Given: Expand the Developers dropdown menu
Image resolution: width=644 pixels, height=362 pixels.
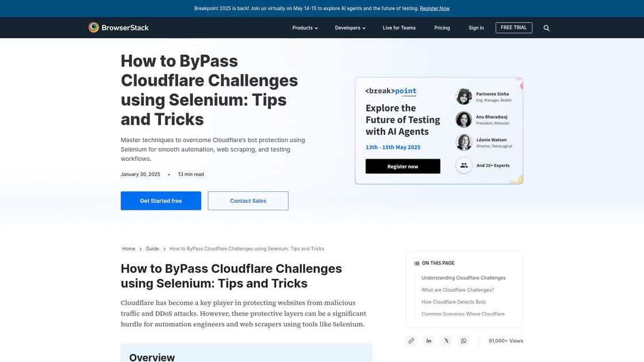Looking at the screenshot, I should pos(350,28).
